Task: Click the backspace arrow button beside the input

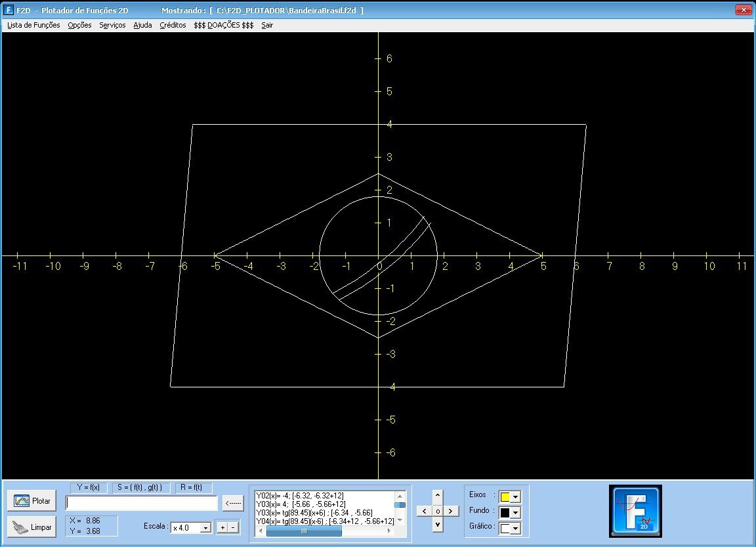Action: [233, 503]
